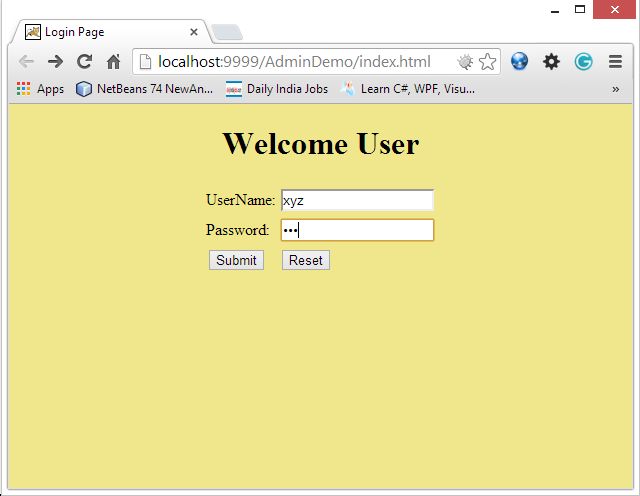Bookmark this page using the star icon
The height and width of the screenshot is (496, 640).
coord(487,62)
